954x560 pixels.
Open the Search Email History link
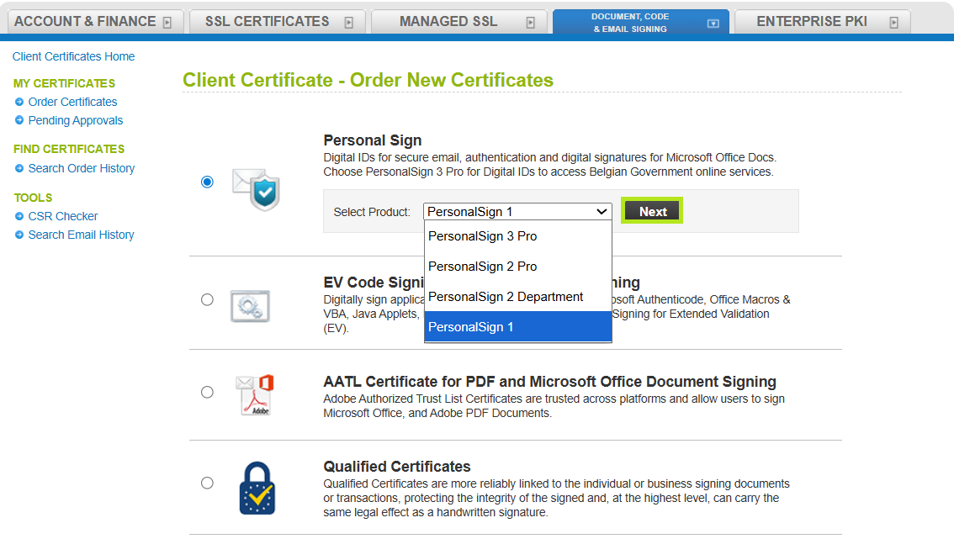(x=81, y=235)
